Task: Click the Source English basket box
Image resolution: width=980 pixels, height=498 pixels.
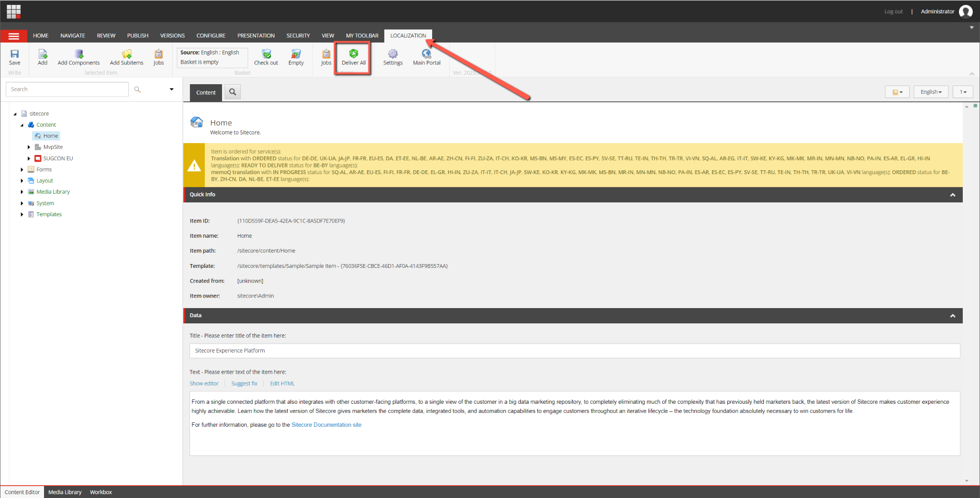Action: (x=212, y=57)
